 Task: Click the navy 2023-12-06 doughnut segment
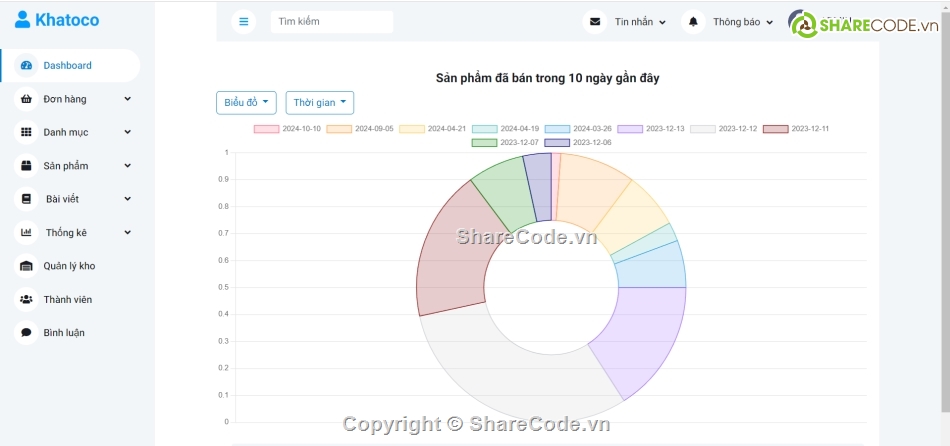tap(539, 187)
